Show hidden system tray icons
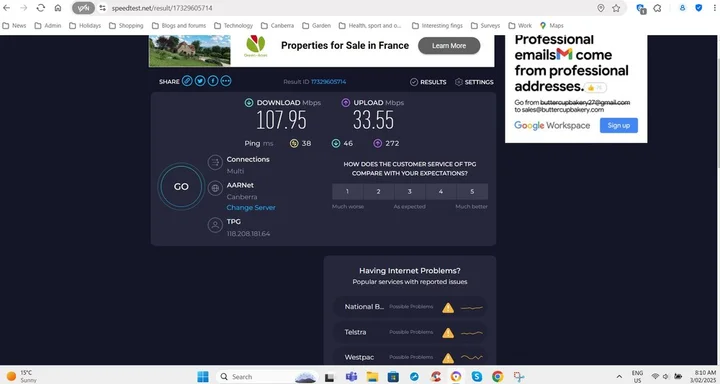Screen dimensions: 720x384 pyautogui.click(x=619, y=377)
